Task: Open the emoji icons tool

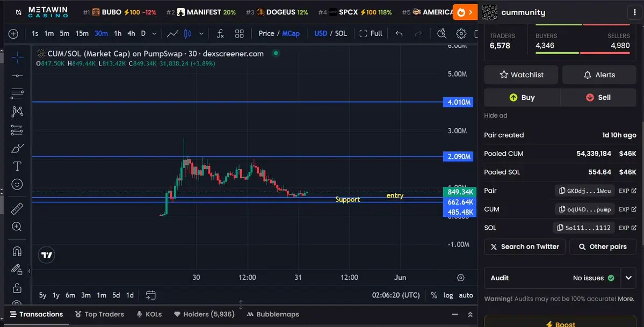Action: pos(17,184)
